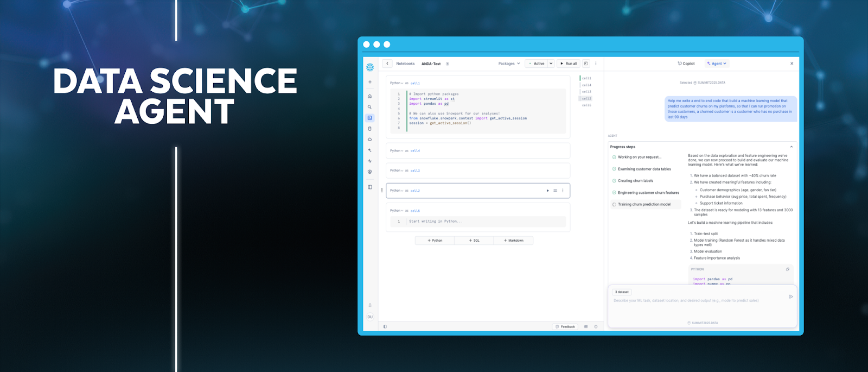Image resolution: width=868 pixels, height=372 pixels.
Task: Open the cell2 three-dot options menu
Action: click(563, 191)
